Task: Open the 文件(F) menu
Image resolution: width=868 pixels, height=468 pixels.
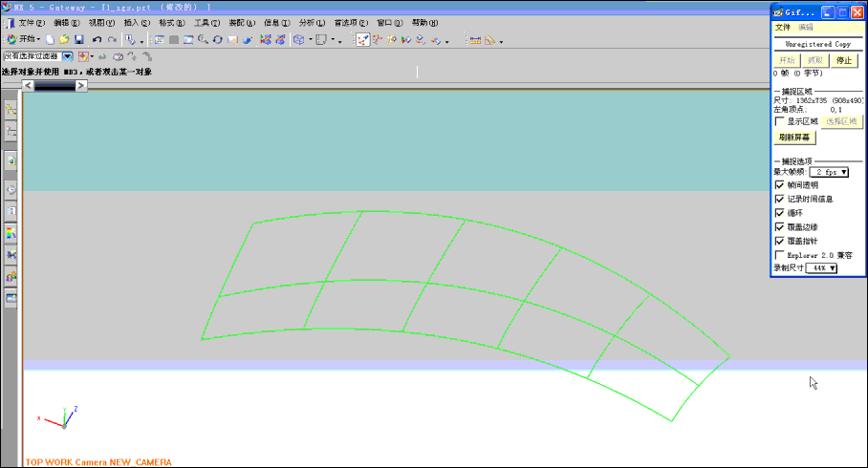Action: tap(32, 23)
